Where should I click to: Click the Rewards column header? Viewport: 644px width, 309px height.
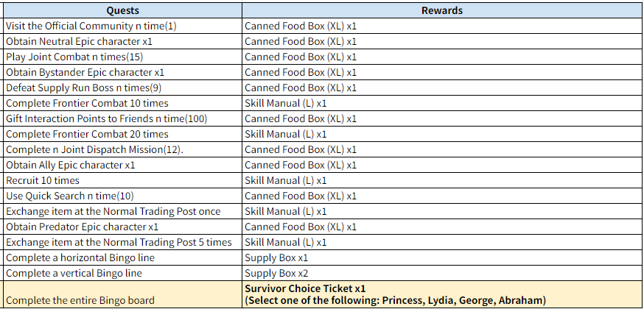click(442, 10)
